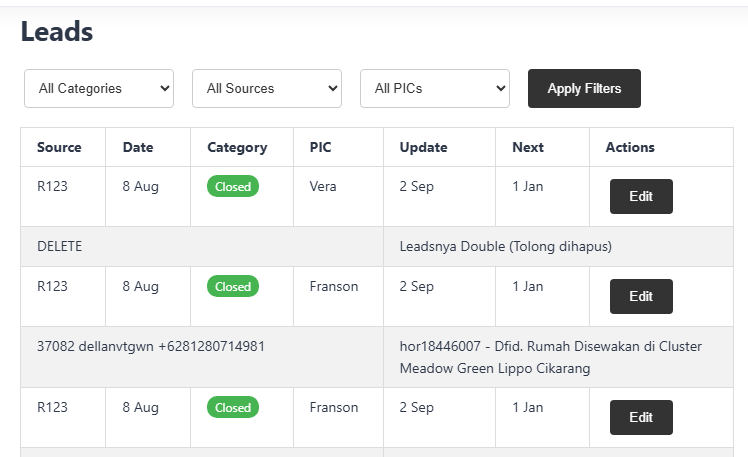
Task: Click the "Leadsnya Double (Tolong dihapus)" note
Action: pyautogui.click(x=505, y=246)
